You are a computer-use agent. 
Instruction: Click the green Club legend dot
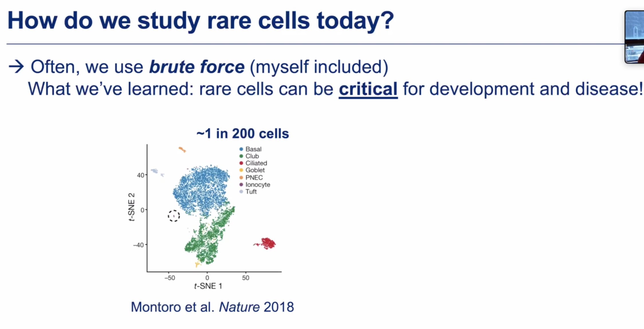tap(241, 156)
